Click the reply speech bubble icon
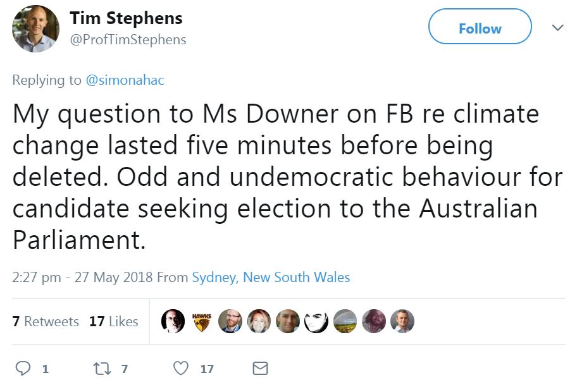This screenshot has width=577, height=392. click(23, 368)
